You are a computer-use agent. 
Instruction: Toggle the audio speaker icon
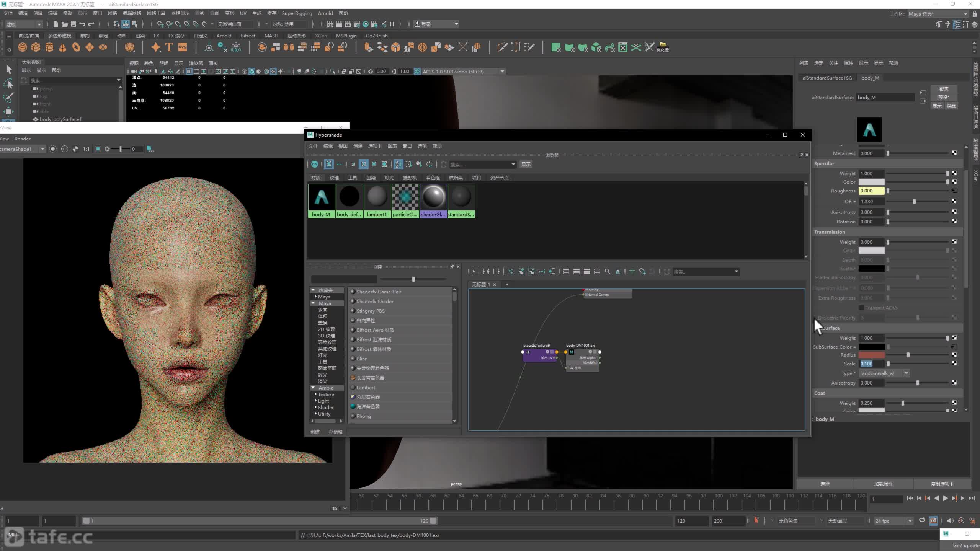point(950,521)
